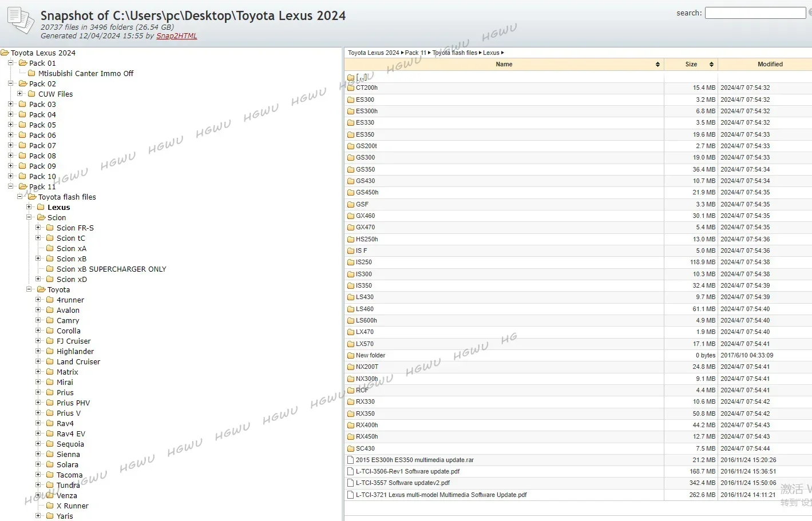Expand the Lexus tree node
Viewport: 812px width, 521px height.
[x=29, y=206]
